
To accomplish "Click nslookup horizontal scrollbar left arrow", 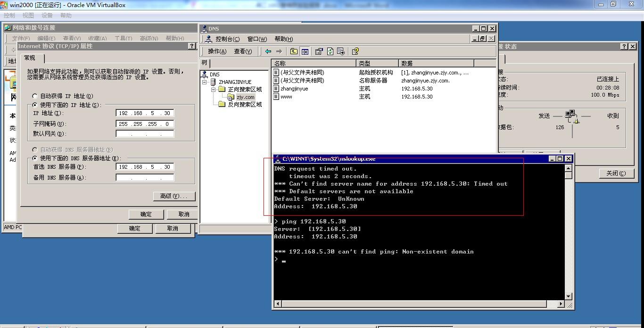I will (x=278, y=304).
